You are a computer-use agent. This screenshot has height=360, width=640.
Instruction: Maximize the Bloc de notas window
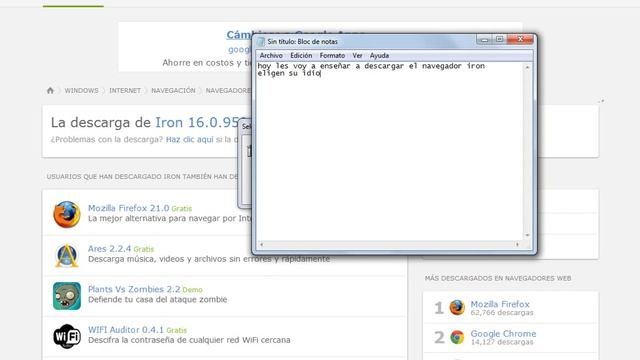499,40
